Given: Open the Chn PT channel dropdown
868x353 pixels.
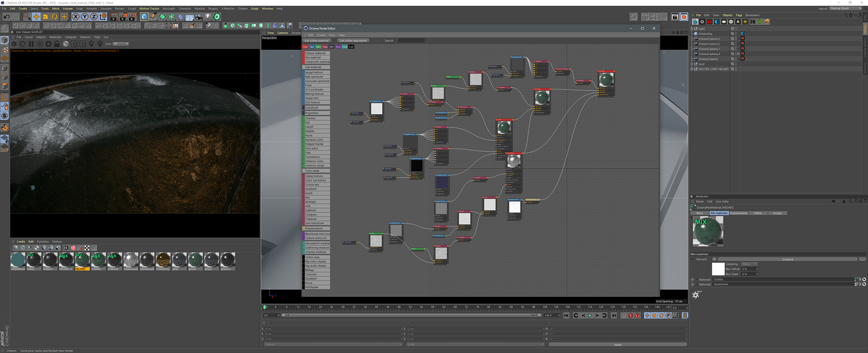Looking at the screenshot, I should coord(121,44).
